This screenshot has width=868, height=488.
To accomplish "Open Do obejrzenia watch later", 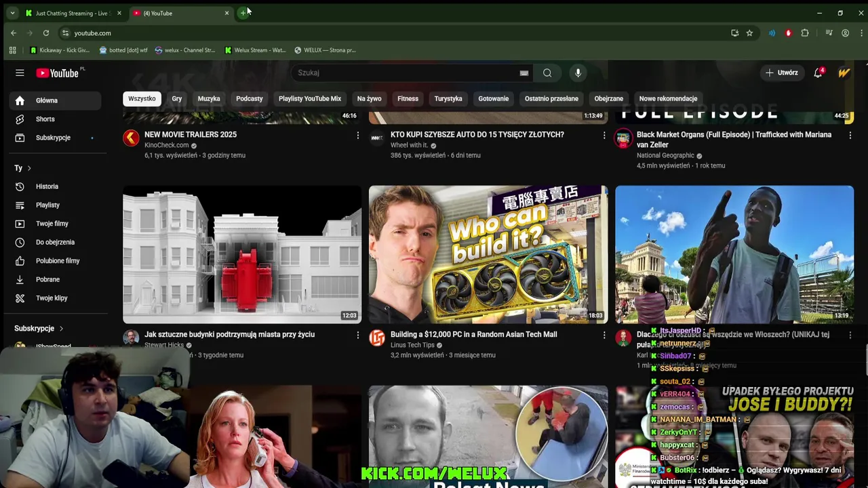I will pos(55,242).
